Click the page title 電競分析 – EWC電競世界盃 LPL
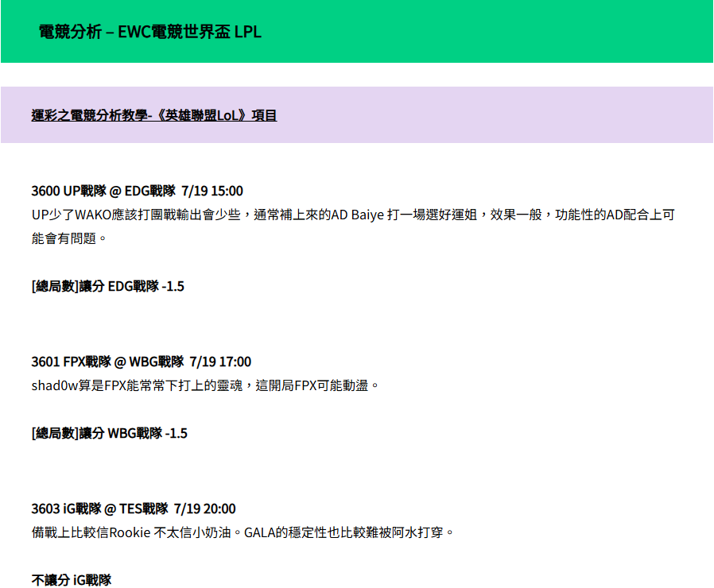 coord(149,32)
